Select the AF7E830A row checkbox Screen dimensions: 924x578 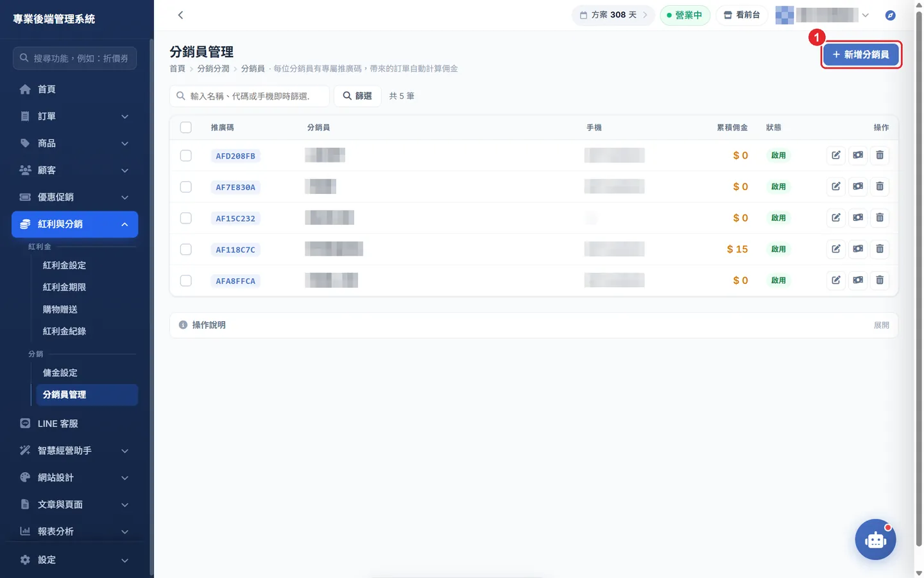pyautogui.click(x=186, y=187)
